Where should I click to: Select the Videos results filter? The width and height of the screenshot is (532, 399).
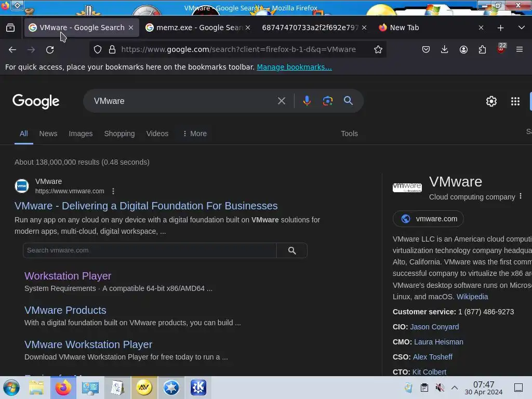click(x=157, y=134)
